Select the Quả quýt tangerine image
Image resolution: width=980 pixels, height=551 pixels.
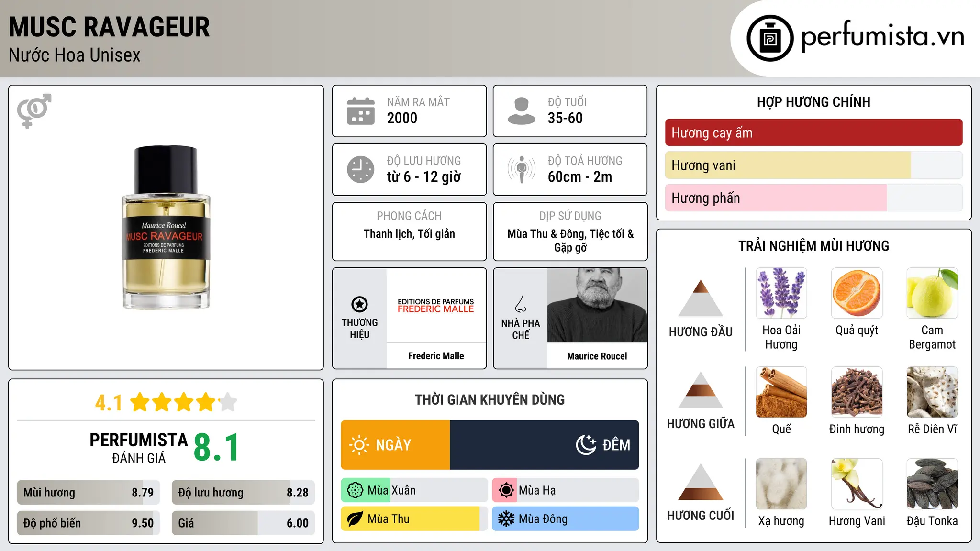pos(857,293)
